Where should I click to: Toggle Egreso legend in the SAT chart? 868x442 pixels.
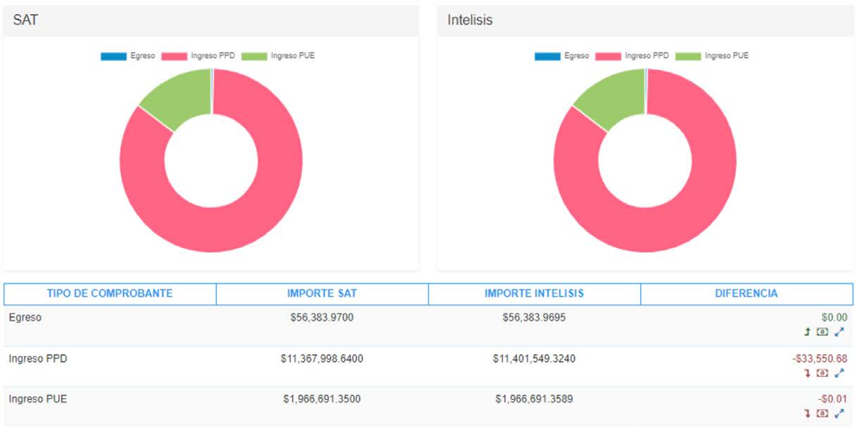(x=127, y=56)
